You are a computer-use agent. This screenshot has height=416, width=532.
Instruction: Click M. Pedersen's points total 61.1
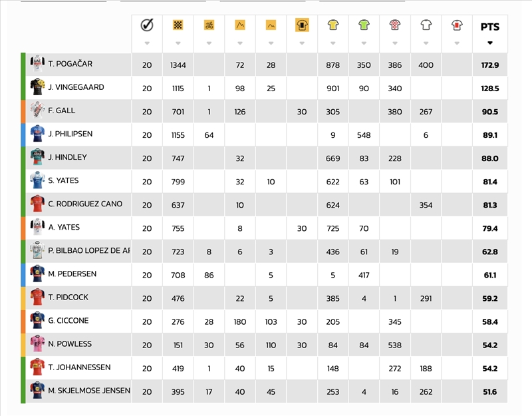click(490, 275)
